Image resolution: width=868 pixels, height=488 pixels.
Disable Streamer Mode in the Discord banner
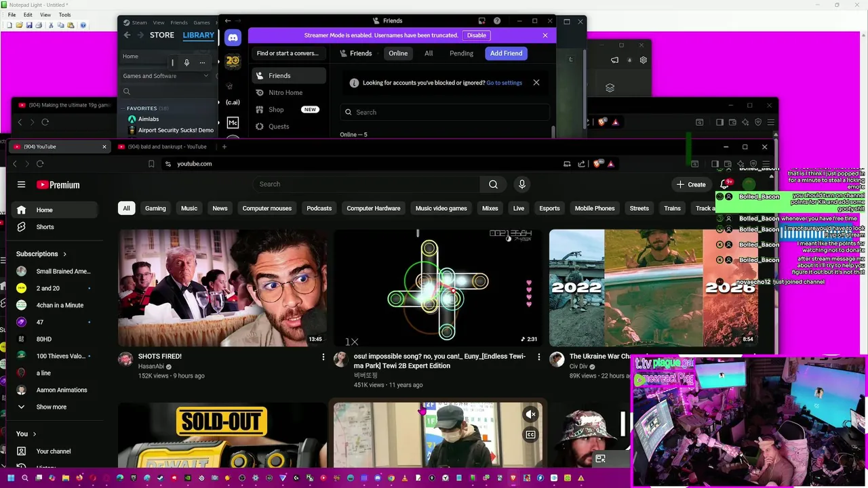pos(476,35)
